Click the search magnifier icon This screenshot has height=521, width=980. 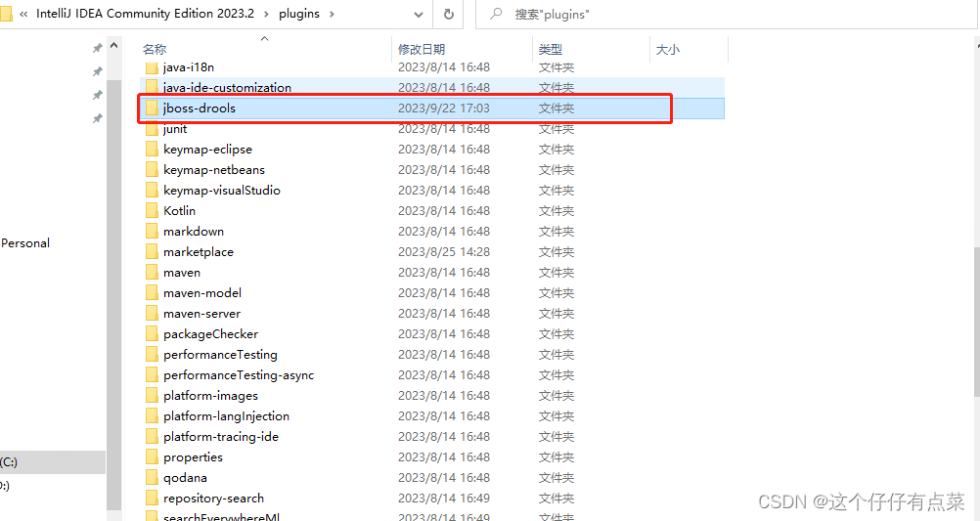click(x=496, y=13)
